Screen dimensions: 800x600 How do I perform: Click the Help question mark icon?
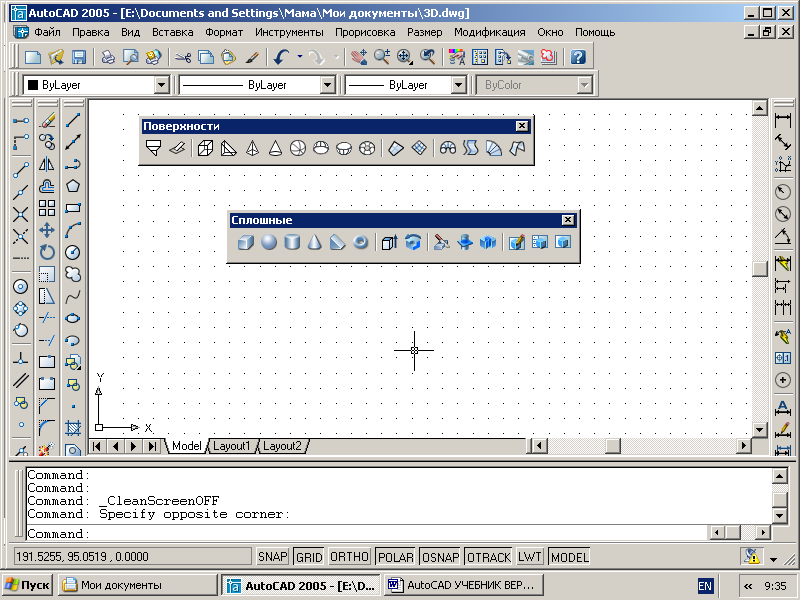pos(578,57)
